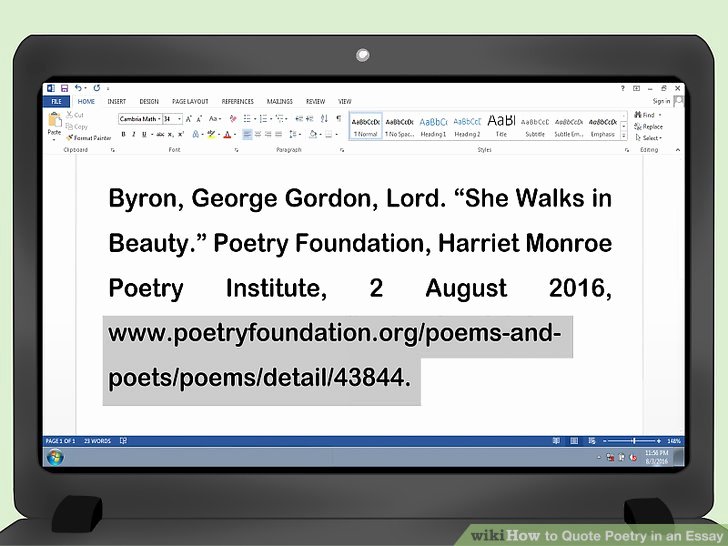The image size is (728, 546).
Task: Click the Sign in link
Action: point(661,101)
